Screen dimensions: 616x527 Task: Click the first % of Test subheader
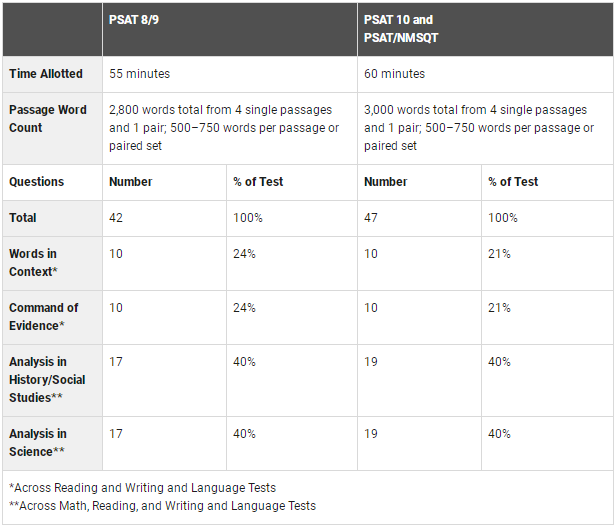click(x=258, y=182)
